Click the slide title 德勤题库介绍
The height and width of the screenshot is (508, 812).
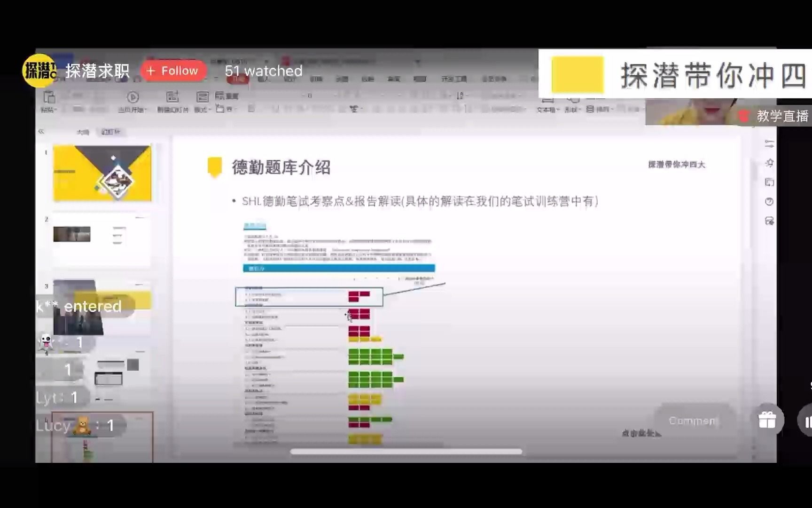[281, 167]
